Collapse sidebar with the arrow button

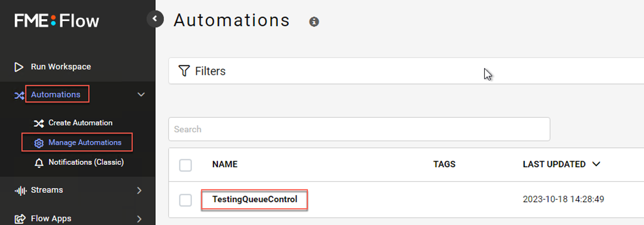[155, 19]
